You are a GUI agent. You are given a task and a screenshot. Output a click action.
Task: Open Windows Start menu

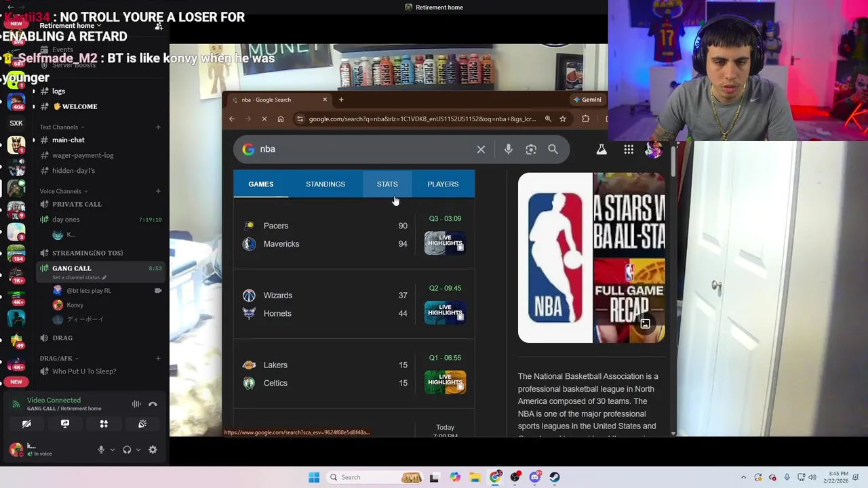click(x=314, y=477)
